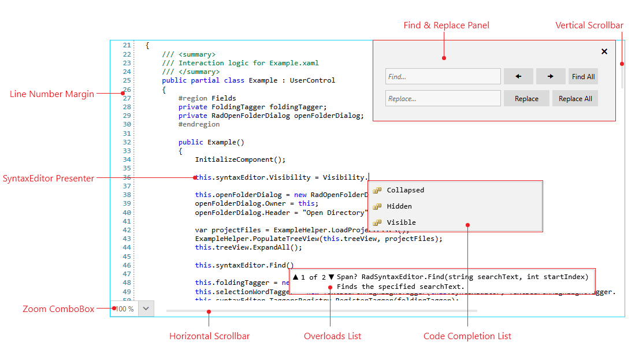Screen dimensions: 635x364
Task: Select the Hidden completion suggestion
Action: [x=399, y=206]
